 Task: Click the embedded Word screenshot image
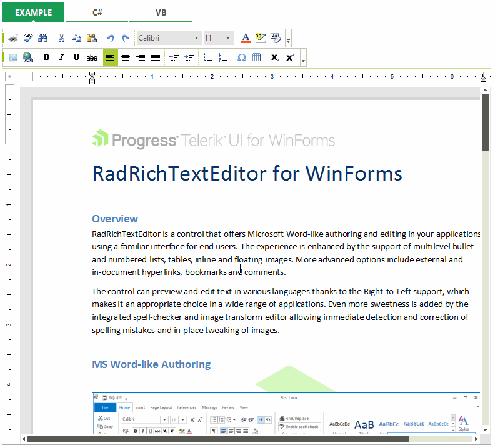tap(286, 413)
